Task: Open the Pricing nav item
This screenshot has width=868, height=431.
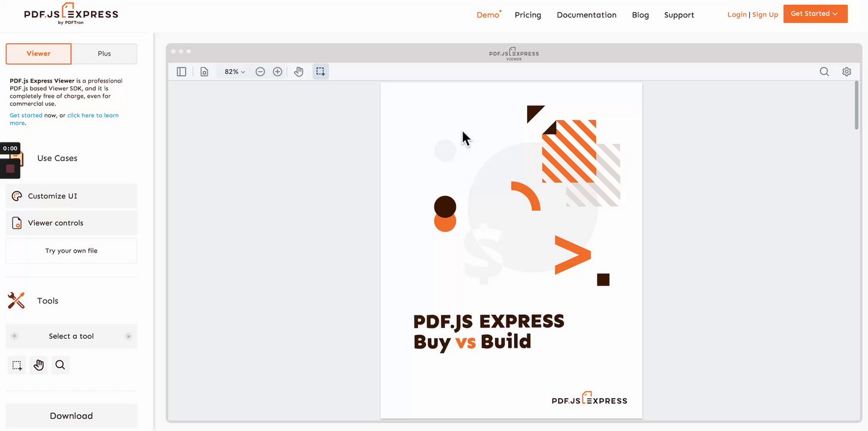Action: point(528,15)
